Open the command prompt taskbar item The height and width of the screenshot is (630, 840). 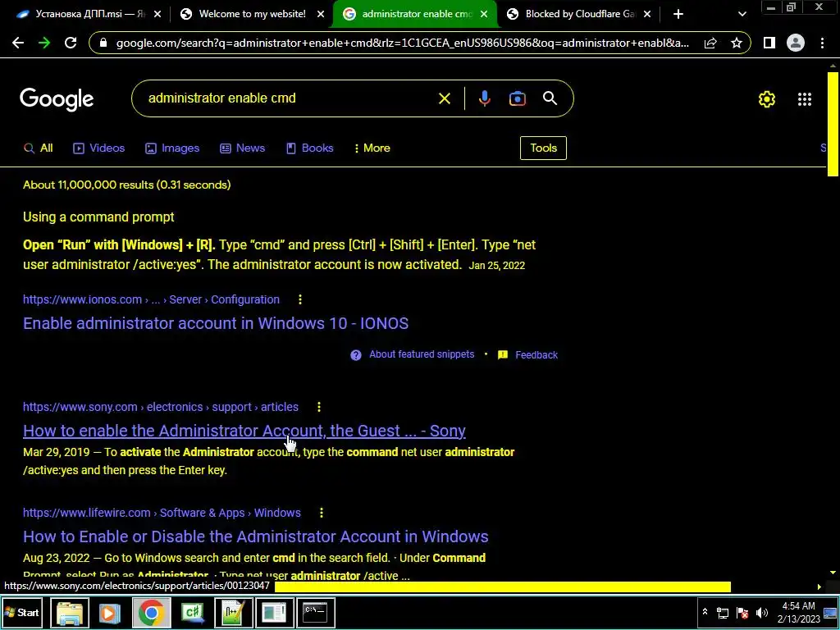click(x=315, y=613)
